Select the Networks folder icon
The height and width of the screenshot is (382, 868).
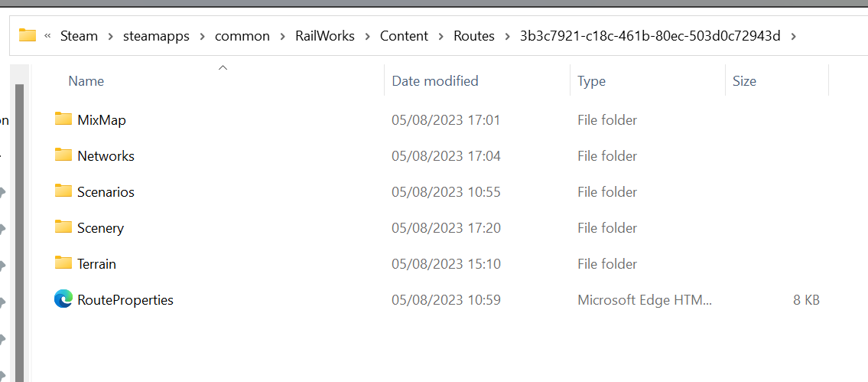63,155
